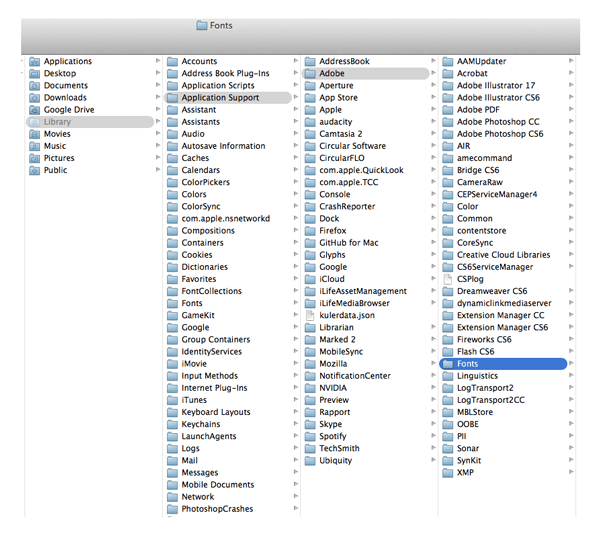Click the Downloads folder icon
This screenshot has width=600, height=545.
[35, 98]
